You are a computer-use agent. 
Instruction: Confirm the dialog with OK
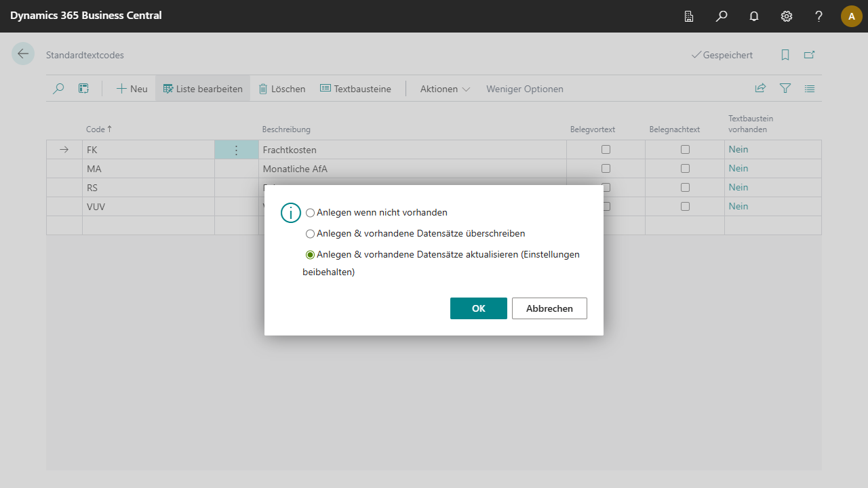pos(478,308)
